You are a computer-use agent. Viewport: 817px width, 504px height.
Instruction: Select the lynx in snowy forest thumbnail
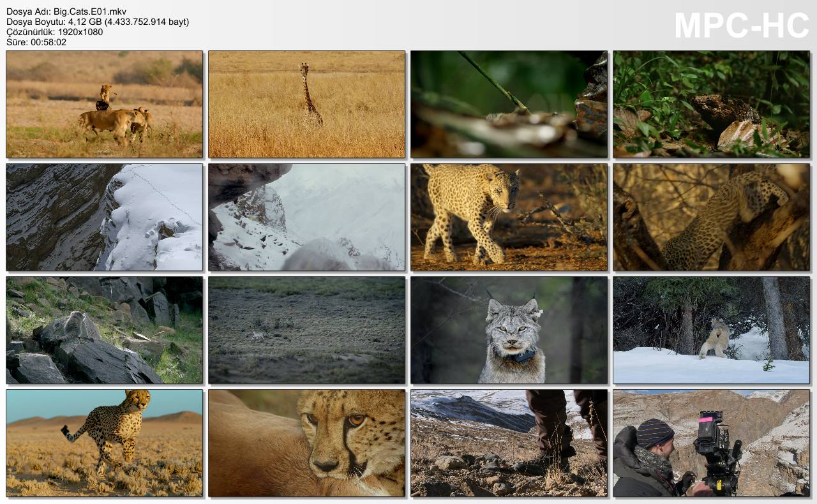[712, 330]
